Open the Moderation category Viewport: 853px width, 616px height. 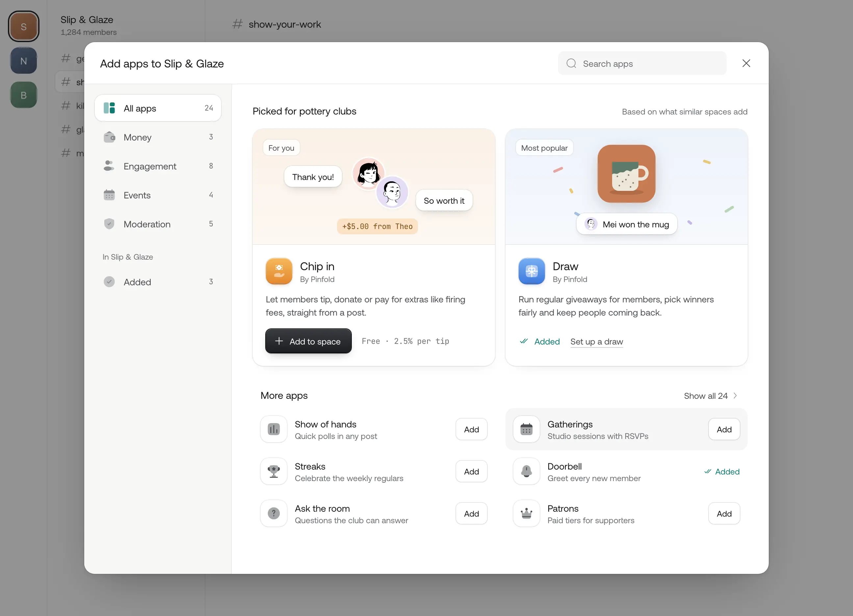pos(158,224)
